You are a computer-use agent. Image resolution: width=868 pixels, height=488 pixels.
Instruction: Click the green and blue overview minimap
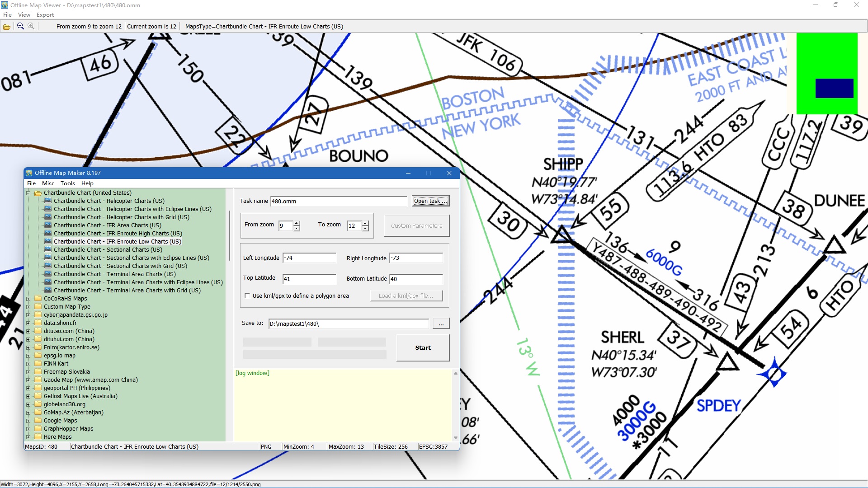pos(826,74)
